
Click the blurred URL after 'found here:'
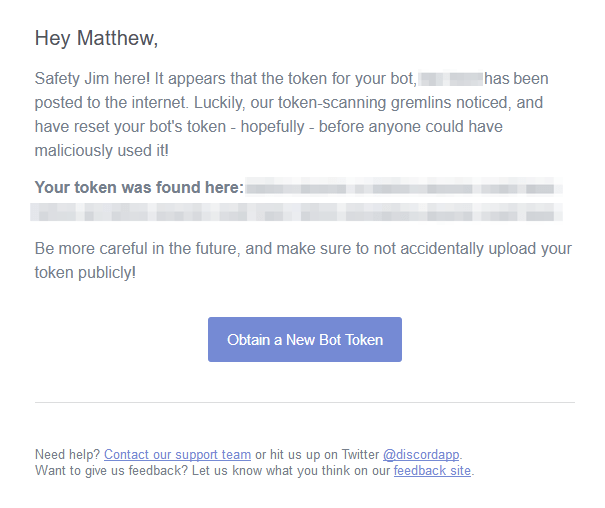(404, 188)
